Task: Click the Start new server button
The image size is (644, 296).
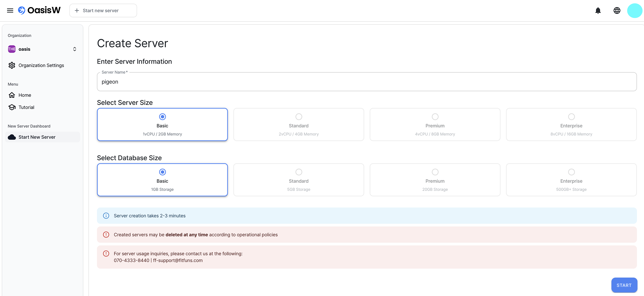Action: coord(103,10)
